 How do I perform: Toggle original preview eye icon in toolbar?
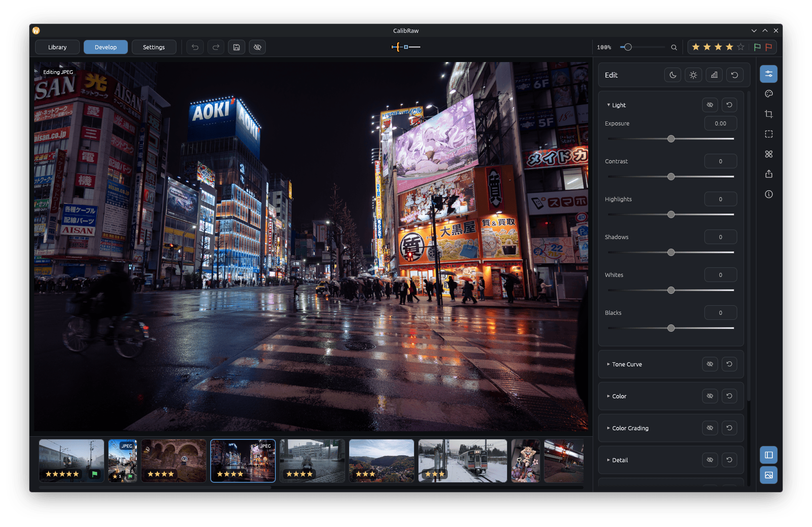point(258,47)
